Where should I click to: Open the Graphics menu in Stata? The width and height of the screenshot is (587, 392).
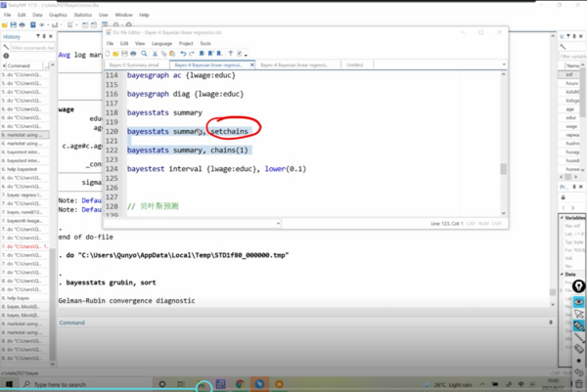coord(58,15)
